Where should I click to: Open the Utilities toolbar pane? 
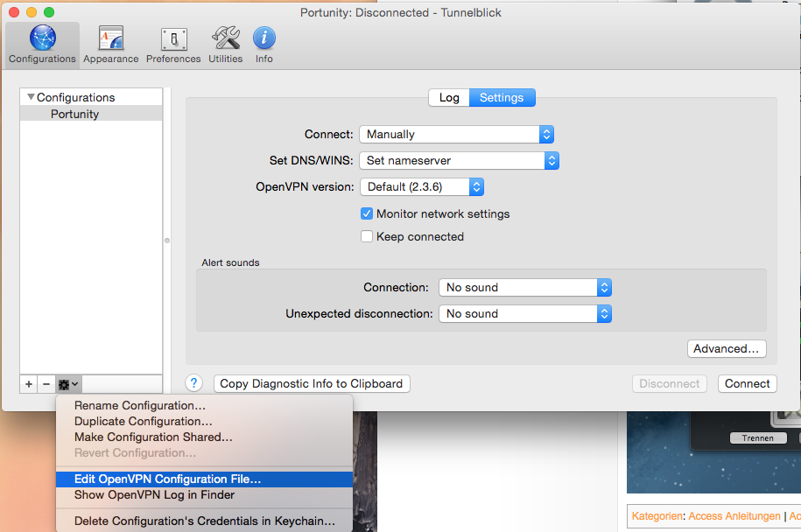coord(225,45)
